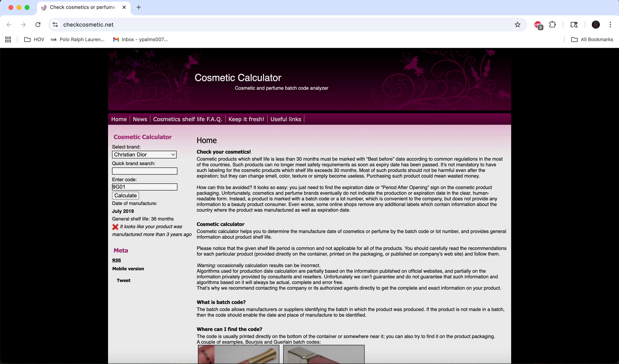Open a new browser tab
Image resolution: width=619 pixels, height=364 pixels.
point(138,7)
